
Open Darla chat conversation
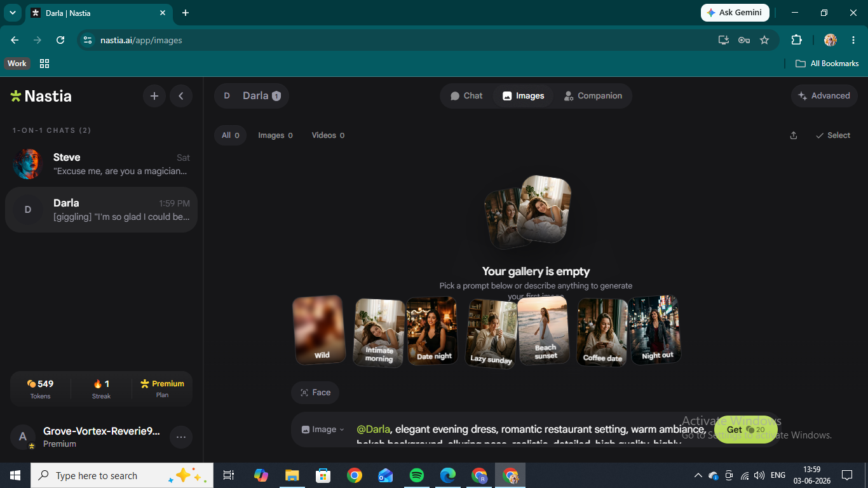(x=101, y=210)
